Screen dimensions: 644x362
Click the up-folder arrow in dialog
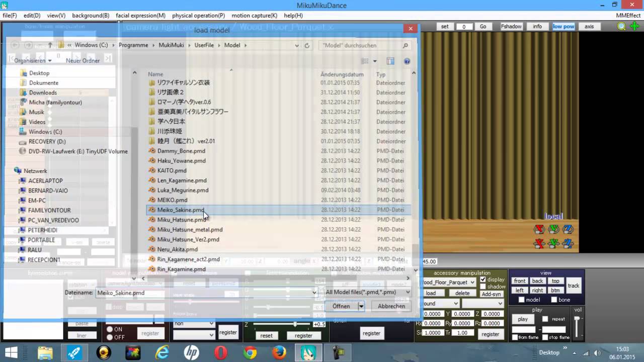click(50, 45)
